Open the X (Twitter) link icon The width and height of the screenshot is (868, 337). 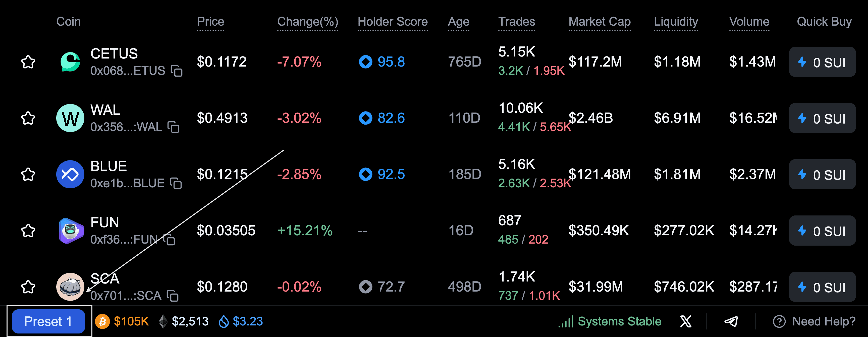[x=685, y=321]
